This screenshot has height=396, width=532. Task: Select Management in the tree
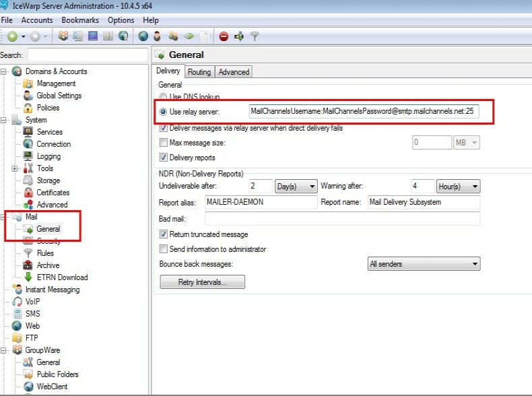57,84
